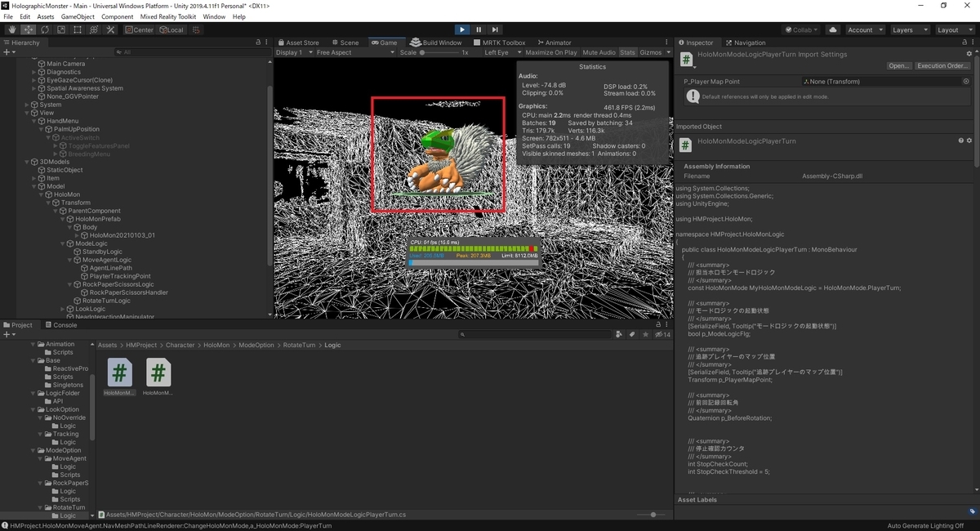Open the Free Aspect dropdown

tap(356, 52)
